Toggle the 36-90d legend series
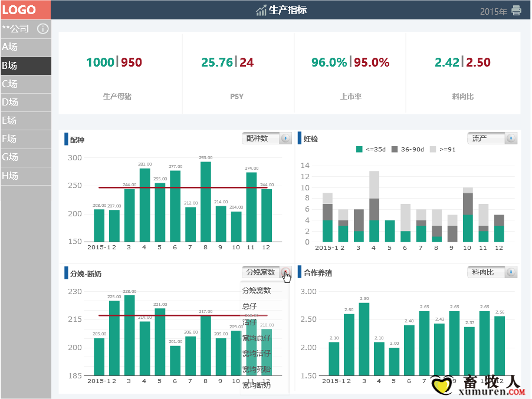Viewport: 532px width, 399px height. pos(408,150)
